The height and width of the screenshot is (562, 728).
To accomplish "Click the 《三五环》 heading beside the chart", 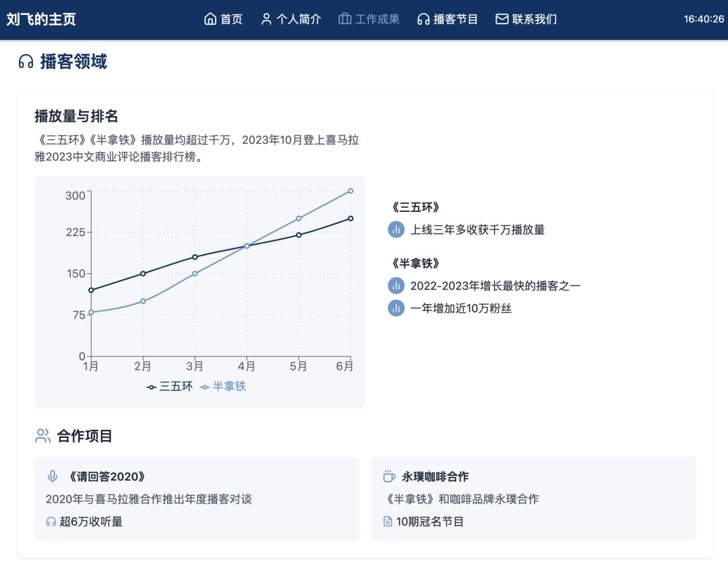I will pos(415,207).
